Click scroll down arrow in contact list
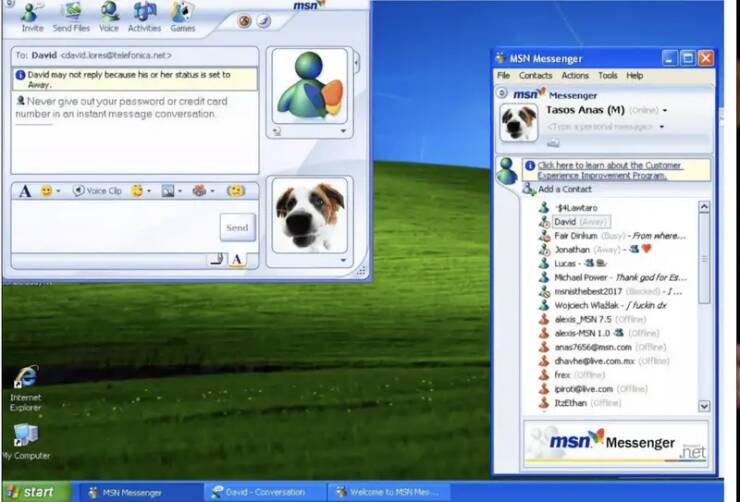Image resolution: width=740 pixels, height=502 pixels. [704, 406]
